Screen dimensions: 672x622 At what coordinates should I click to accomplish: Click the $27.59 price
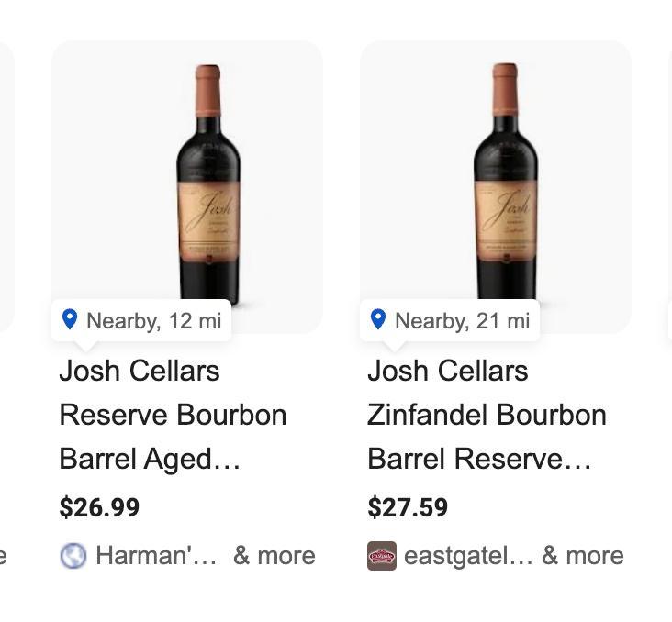coord(408,507)
